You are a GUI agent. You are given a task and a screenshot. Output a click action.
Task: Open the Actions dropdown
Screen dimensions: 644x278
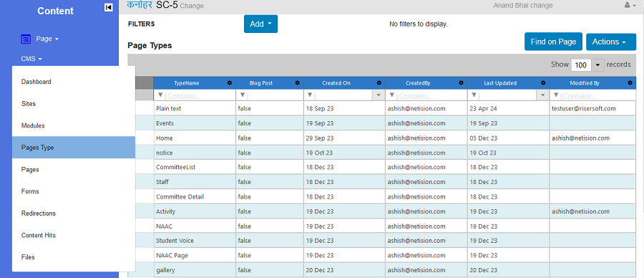click(611, 42)
